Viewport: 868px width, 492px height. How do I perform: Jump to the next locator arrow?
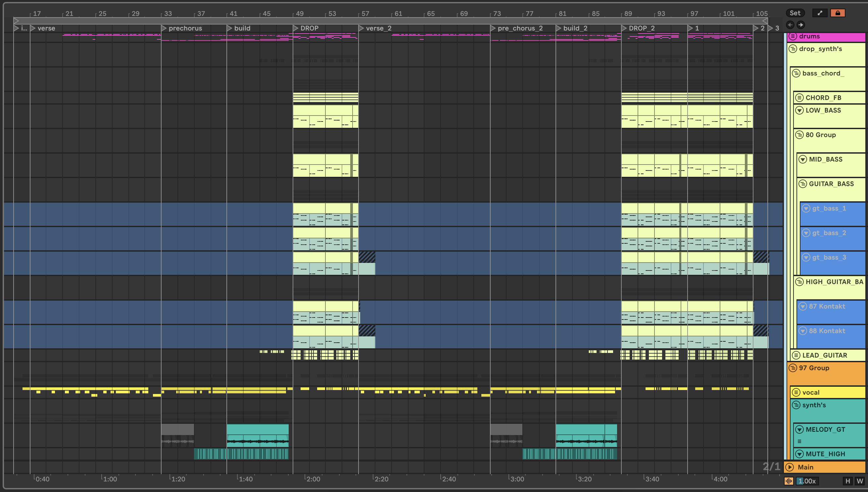(801, 25)
